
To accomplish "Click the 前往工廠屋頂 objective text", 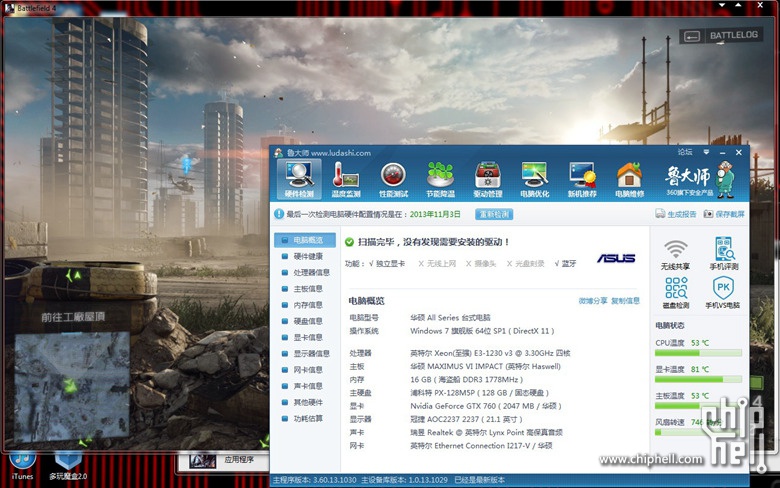I will [x=73, y=317].
